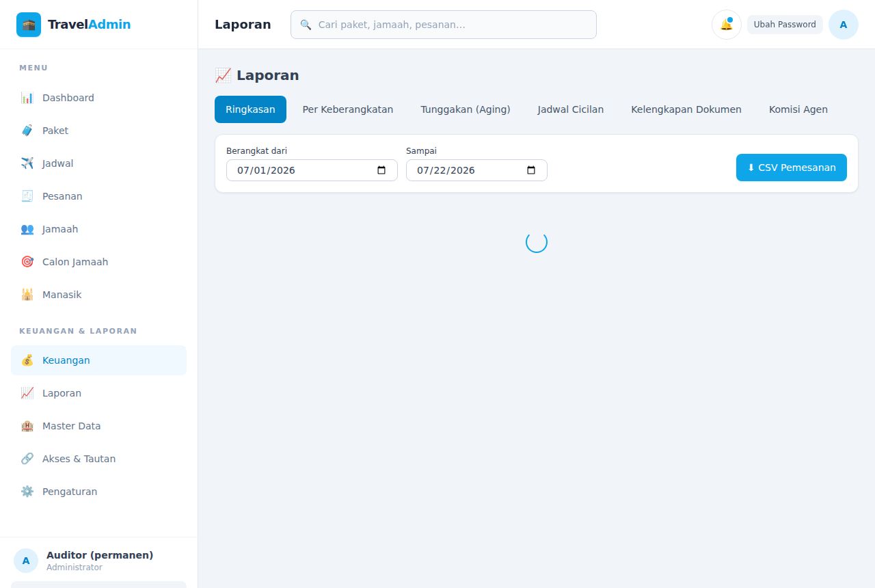Select the Pengaturan gear icon
This screenshot has height=588, width=875.
point(27,492)
